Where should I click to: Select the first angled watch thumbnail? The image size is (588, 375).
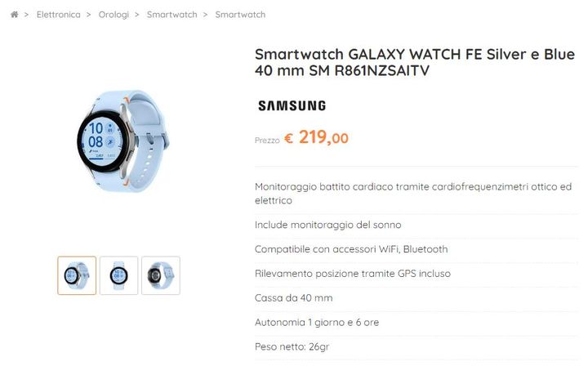pyautogui.click(x=77, y=275)
